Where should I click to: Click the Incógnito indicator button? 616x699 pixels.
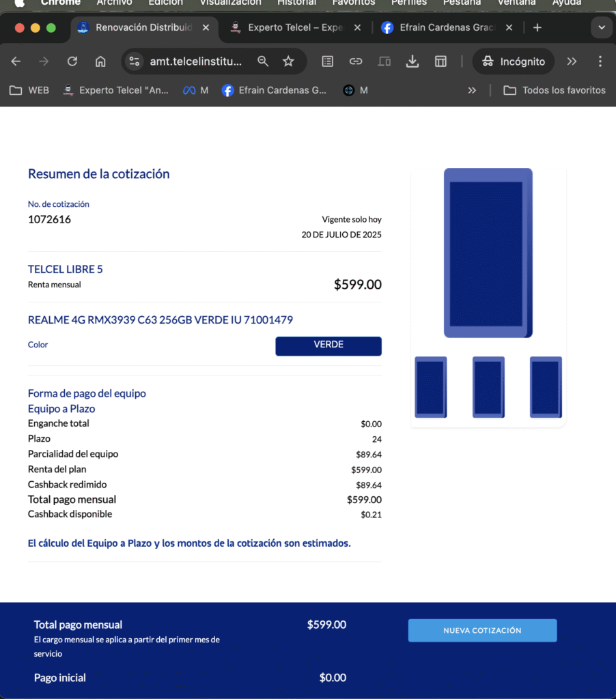click(x=514, y=61)
